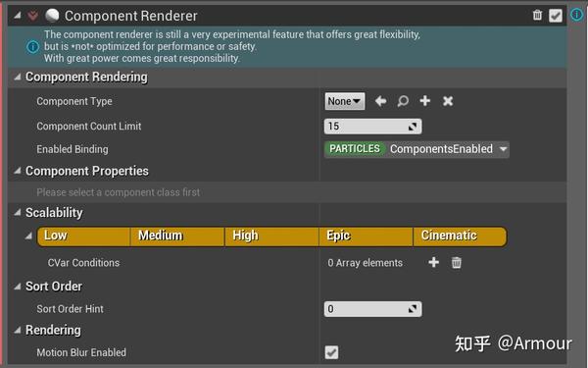The width and height of the screenshot is (588, 368).
Task: Toggle the Medium scalability level
Action: [177, 237]
